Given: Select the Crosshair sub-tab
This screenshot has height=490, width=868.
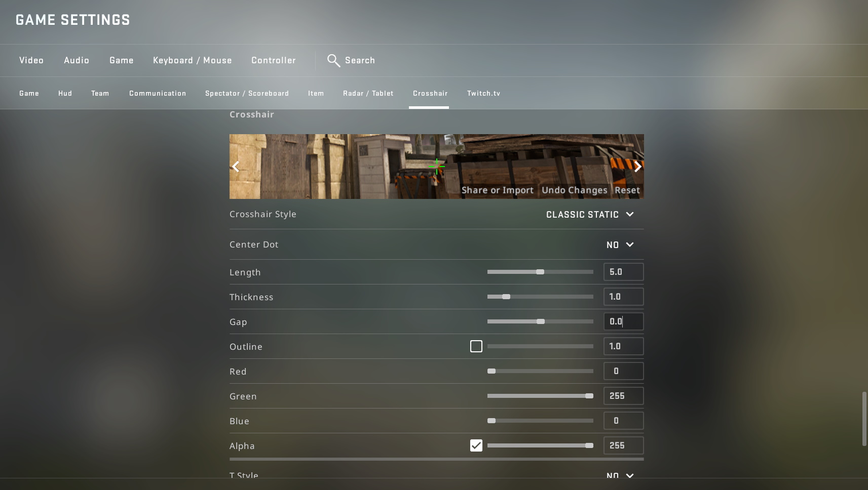Looking at the screenshot, I should 430,93.
